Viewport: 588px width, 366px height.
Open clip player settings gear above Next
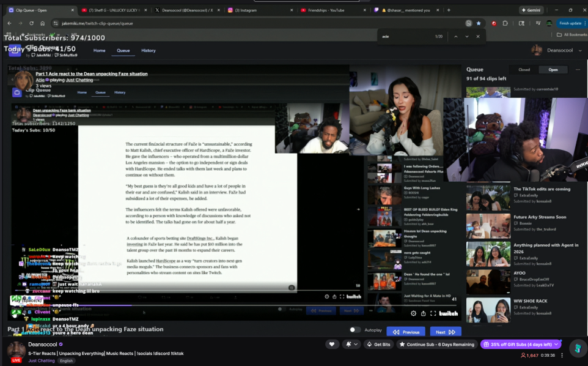pos(413,313)
